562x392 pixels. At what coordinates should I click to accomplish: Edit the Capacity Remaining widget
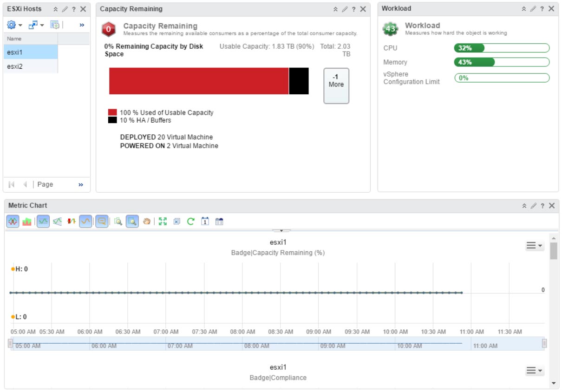click(345, 9)
